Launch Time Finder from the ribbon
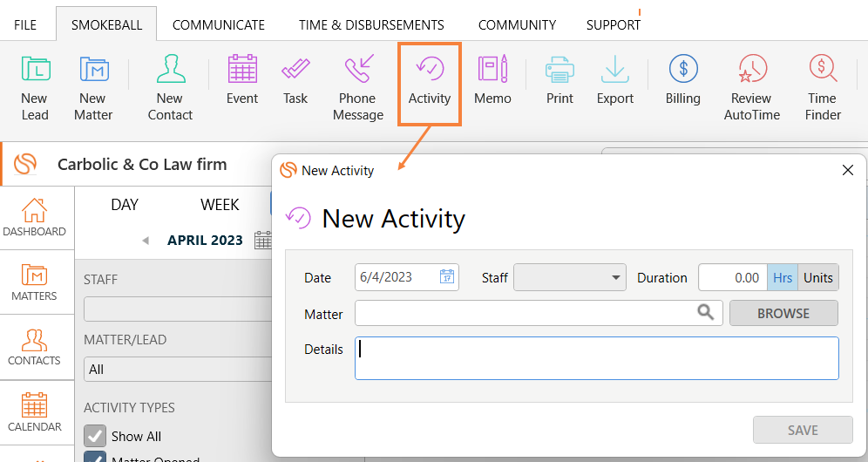 pyautogui.click(x=823, y=88)
